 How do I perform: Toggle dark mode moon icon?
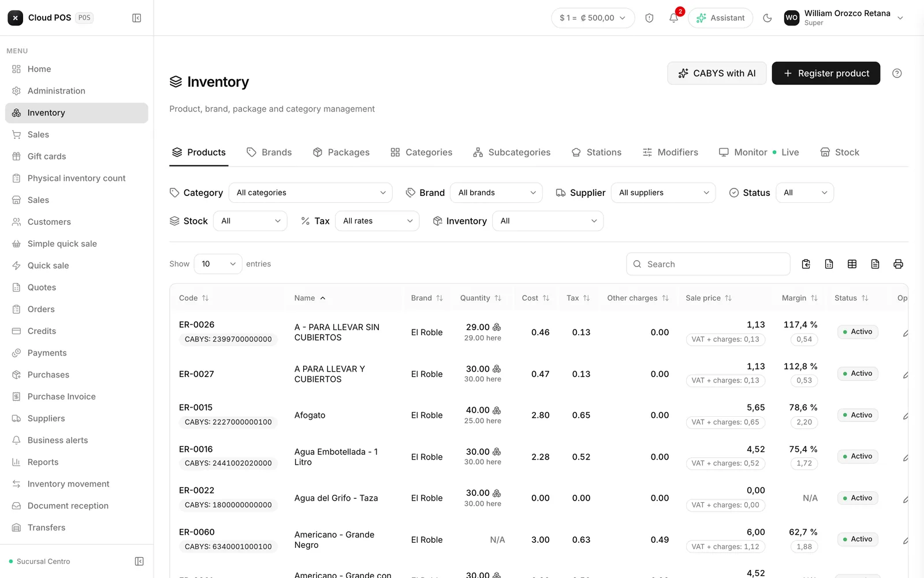coord(767,18)
